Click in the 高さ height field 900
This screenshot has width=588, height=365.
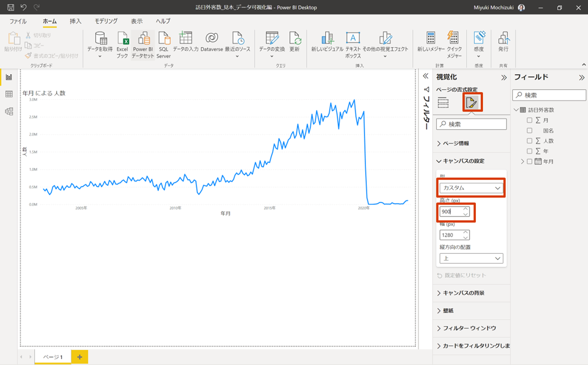tap(454, 212)
